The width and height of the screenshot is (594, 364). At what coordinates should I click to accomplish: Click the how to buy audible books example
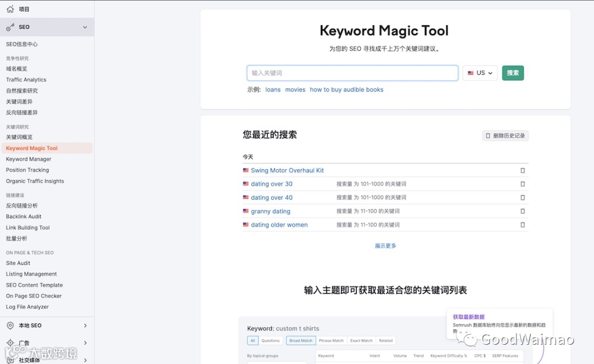tap(346, 90)
